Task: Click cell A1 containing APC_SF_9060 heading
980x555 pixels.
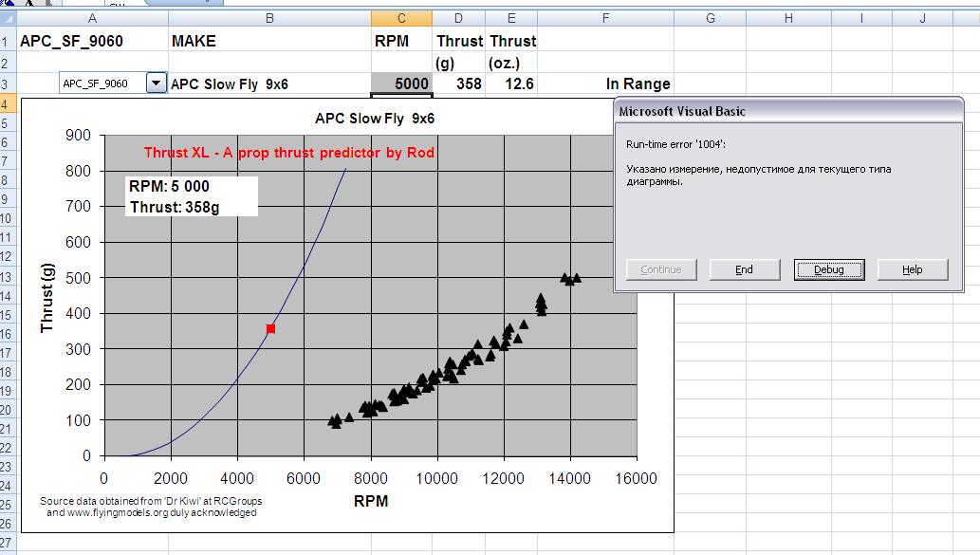Action: point(92,41)
